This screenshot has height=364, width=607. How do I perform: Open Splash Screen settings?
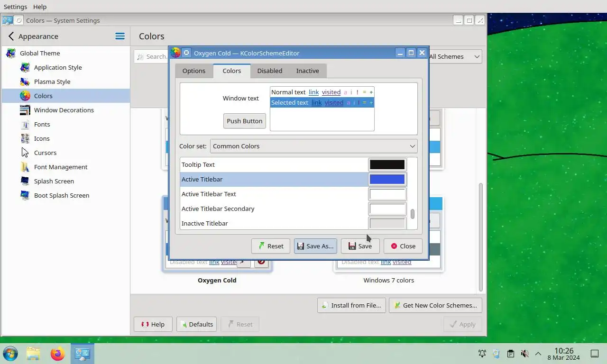[x=65, y=181]
